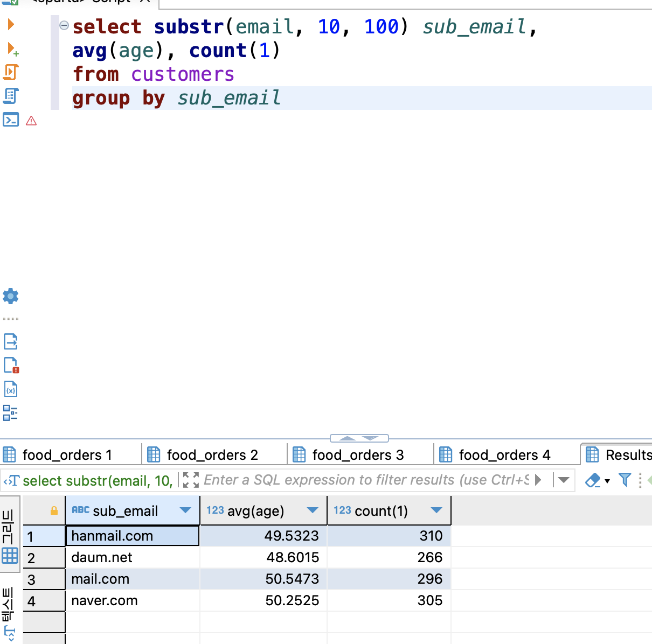
Task: Place cursor on the group by line
Action: [362, 98]
